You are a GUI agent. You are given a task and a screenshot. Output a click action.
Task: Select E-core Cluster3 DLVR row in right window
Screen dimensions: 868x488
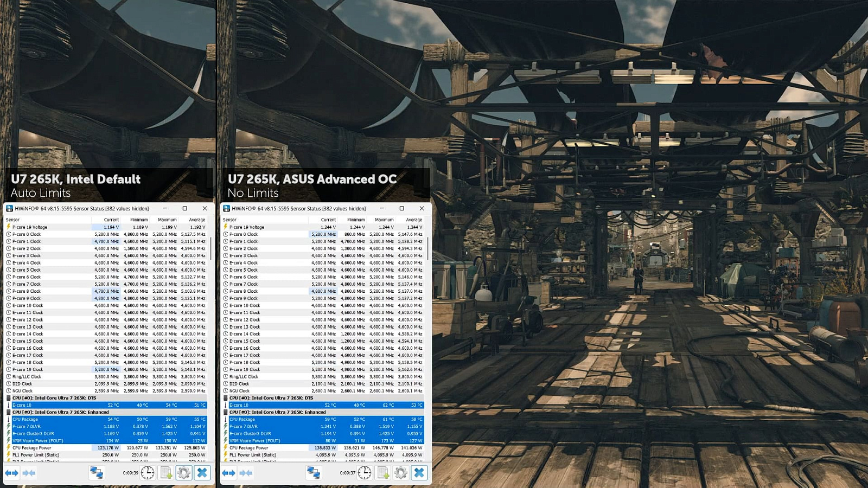click(x=323, y=433)
